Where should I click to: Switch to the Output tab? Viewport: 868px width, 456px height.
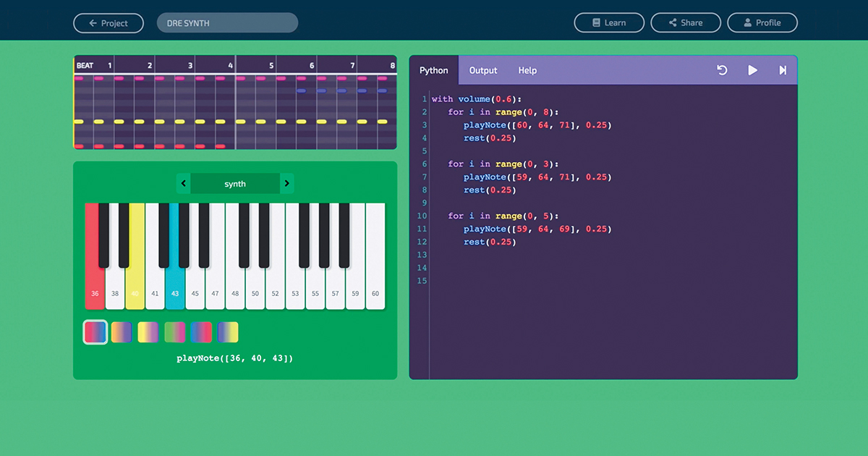tap(483, 69)
